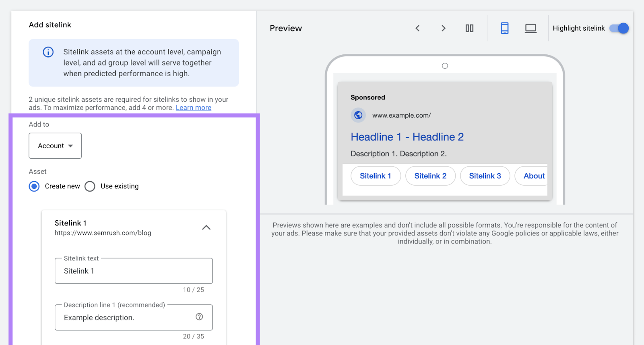Image resolution: width=644 pixels, height=345 pixels.
Task: Click the Sitelink 2 chip in the preview
Action: coord(430,176)
